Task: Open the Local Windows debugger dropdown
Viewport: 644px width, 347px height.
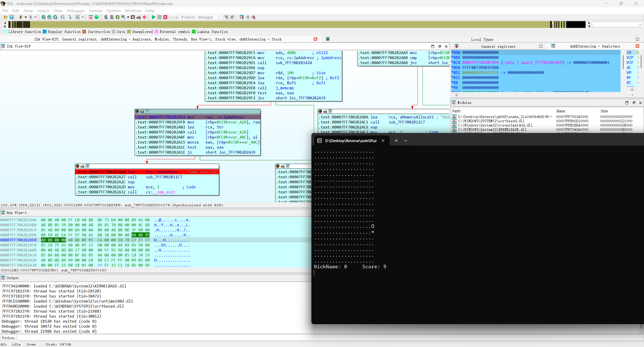Action: 219,17
